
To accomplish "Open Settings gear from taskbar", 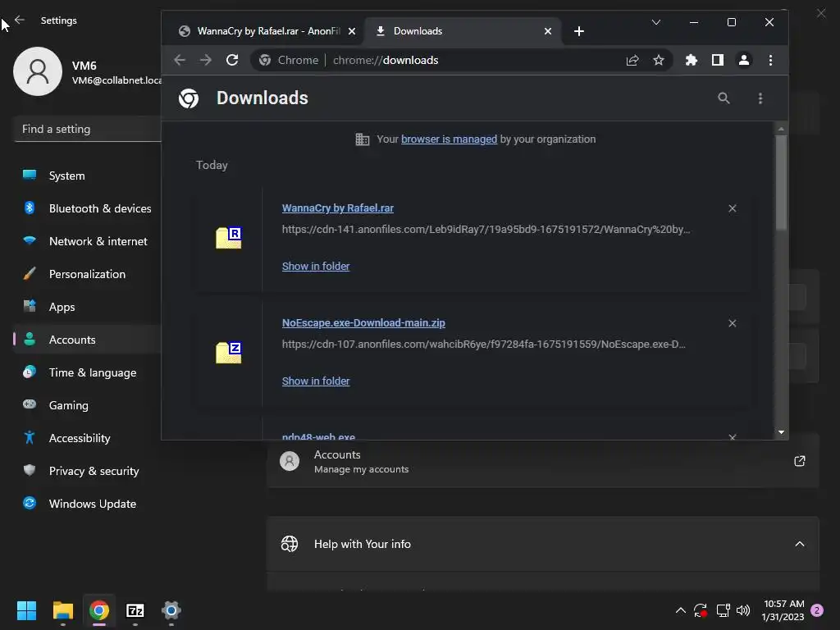I will (171, 610).
